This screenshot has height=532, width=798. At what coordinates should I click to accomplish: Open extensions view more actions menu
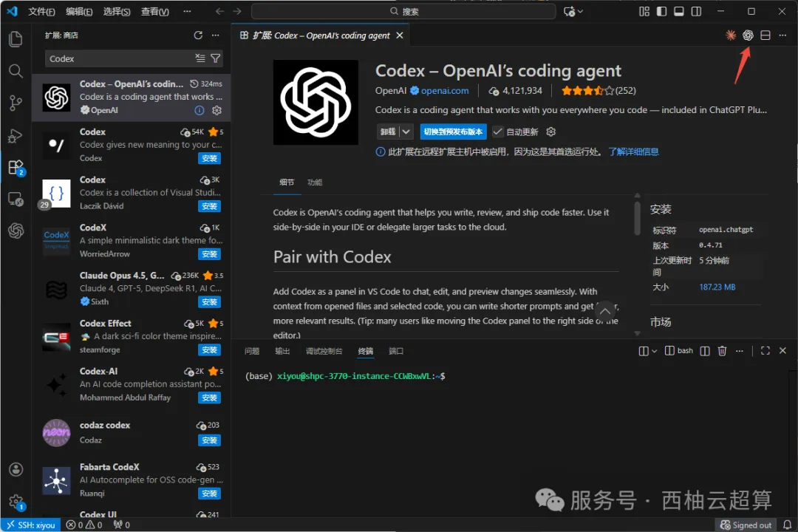(x=216, y=35)
